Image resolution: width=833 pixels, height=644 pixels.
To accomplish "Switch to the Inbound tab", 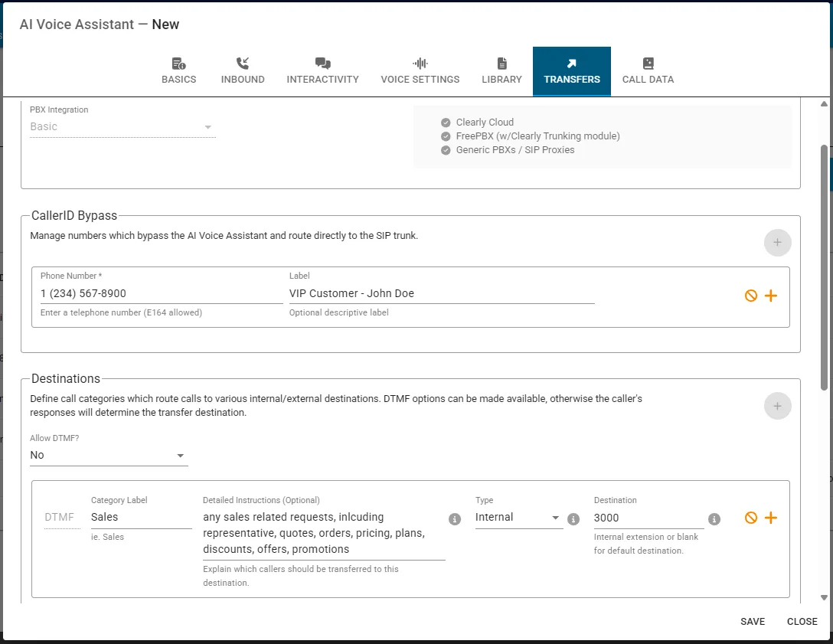I will point(243,71).
